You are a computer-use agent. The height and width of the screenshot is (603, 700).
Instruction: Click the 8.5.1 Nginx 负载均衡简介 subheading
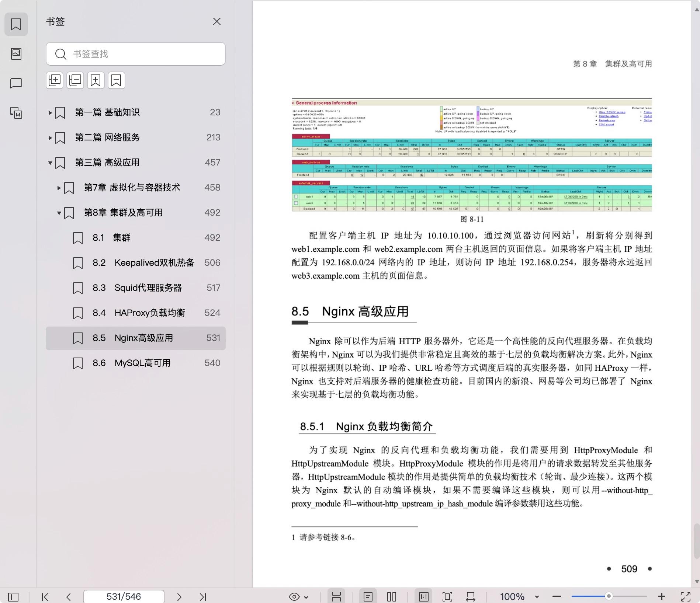[x=366, y=426]
